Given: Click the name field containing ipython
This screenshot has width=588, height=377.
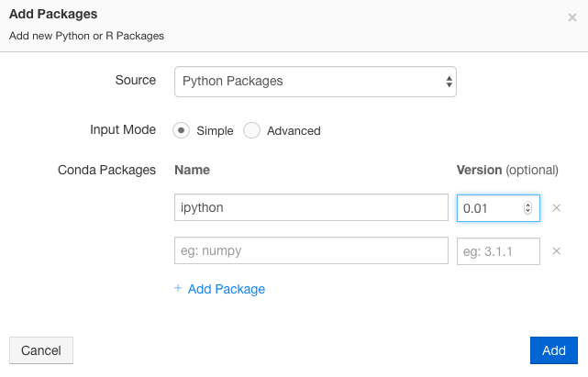Looking at the screenshot, I should (x=311, y=207).
